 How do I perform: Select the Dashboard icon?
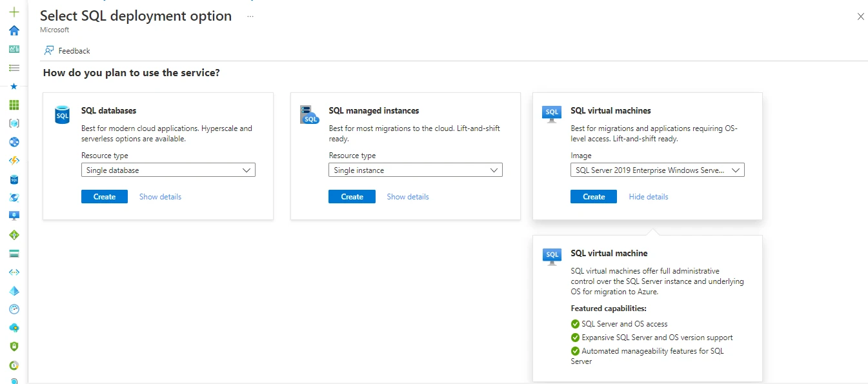[x=14, y=48]
